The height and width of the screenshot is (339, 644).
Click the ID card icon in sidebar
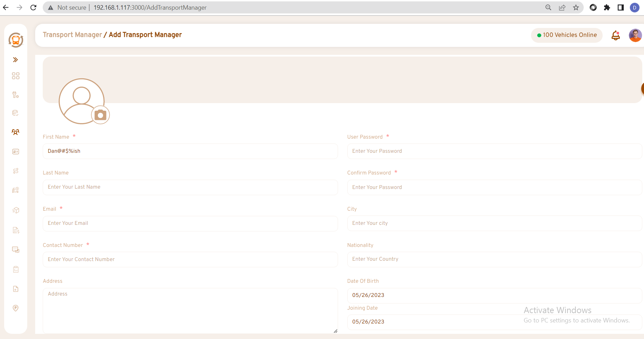pyautogui.click(x=16, y=152)
